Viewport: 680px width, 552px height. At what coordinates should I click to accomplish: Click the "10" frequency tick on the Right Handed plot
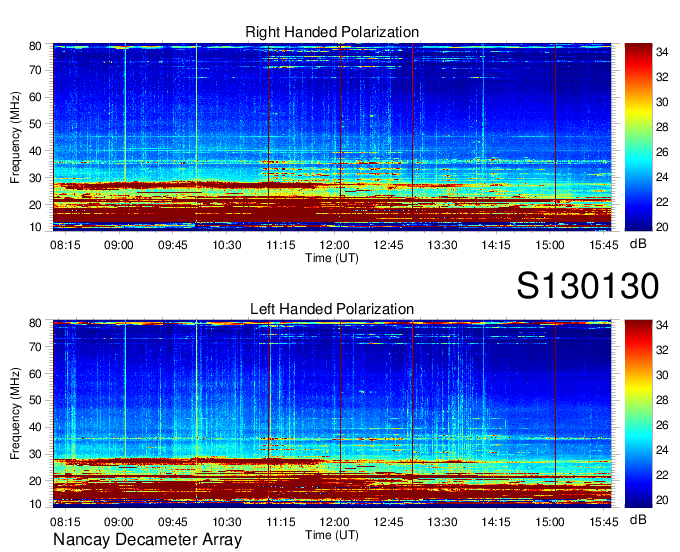pyautogui.click(x=35, y=227)
